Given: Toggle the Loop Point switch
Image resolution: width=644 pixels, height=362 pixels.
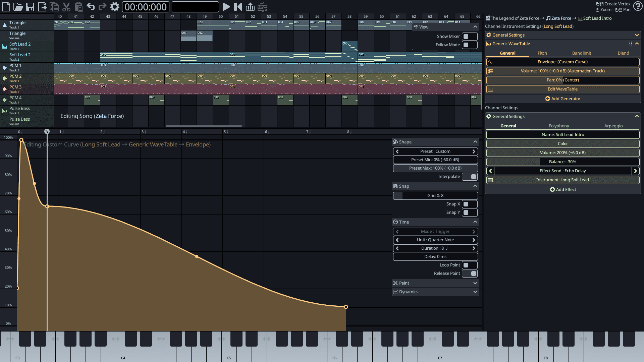Looking at the screenshot, I should [469, 265].
